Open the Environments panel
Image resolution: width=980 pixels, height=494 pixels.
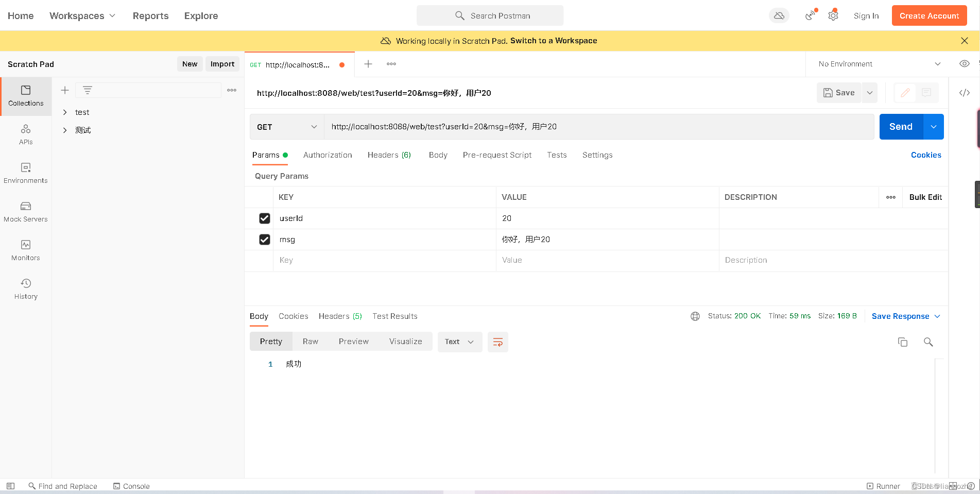[26, 173]
